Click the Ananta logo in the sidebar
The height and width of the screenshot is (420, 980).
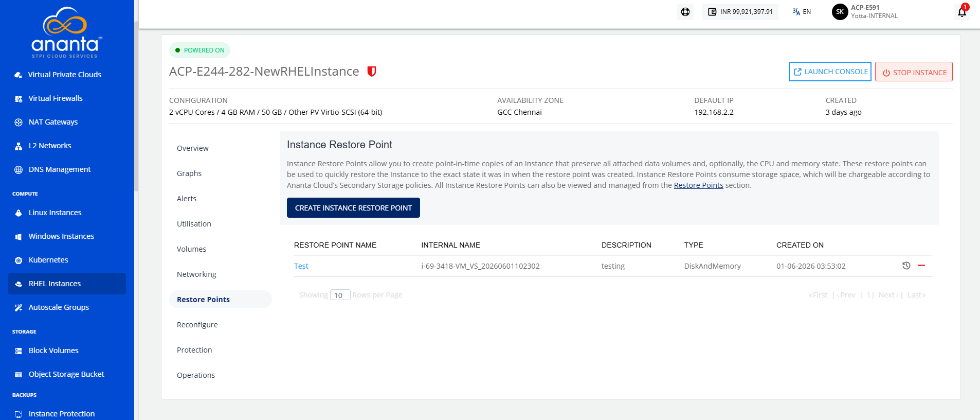coord(67,32)
